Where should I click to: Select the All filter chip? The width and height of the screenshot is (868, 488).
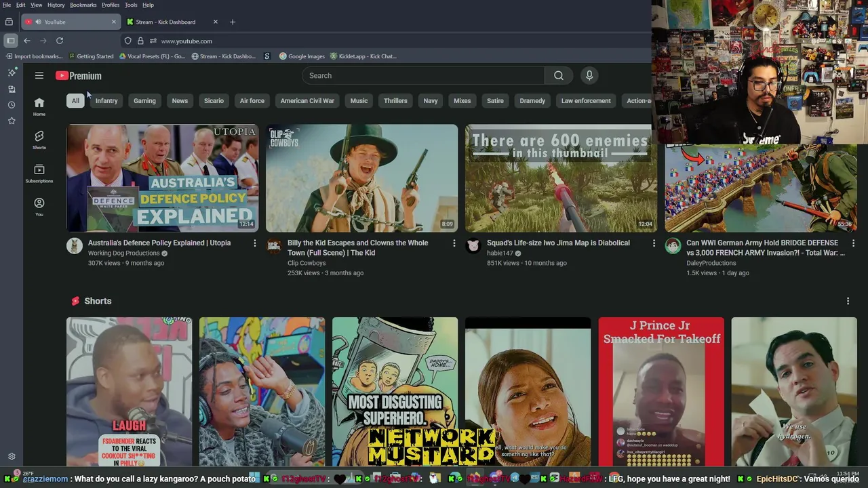tap(75, 101)
